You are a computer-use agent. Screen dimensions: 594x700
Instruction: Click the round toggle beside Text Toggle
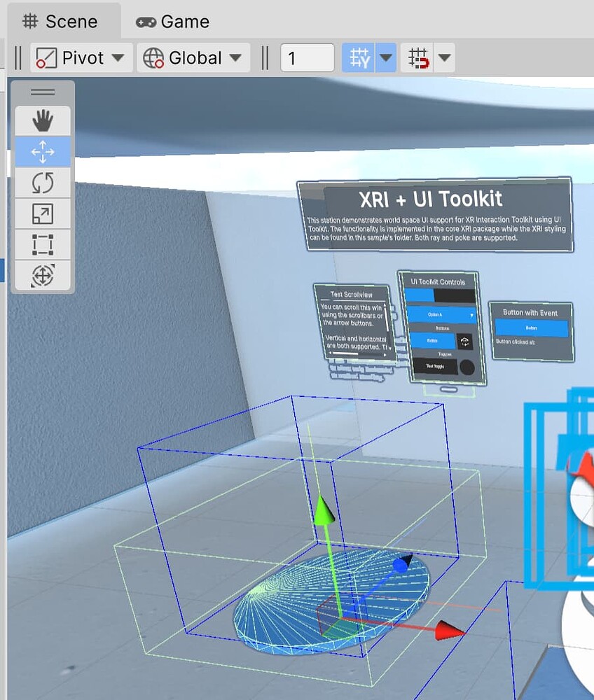467,367
